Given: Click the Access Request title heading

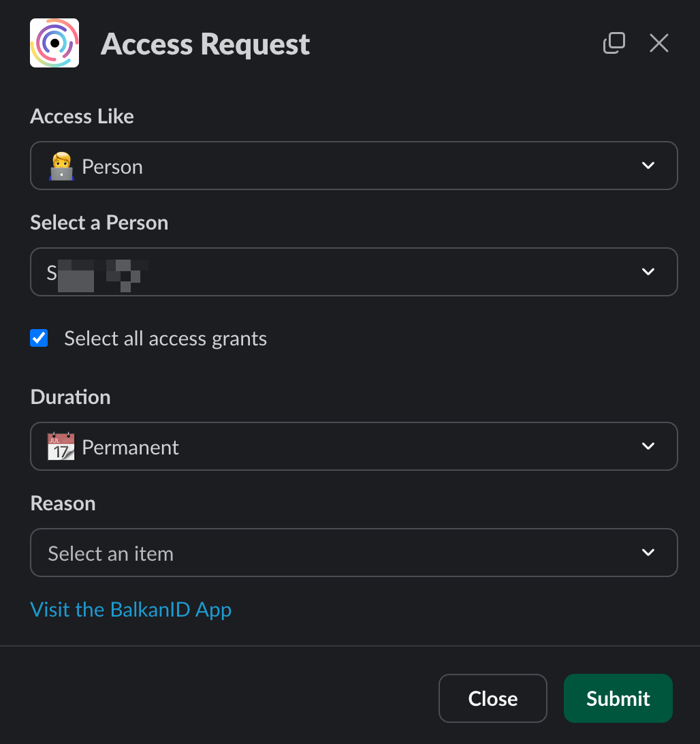Looking at the screenshot, I should tap(205, 44).
